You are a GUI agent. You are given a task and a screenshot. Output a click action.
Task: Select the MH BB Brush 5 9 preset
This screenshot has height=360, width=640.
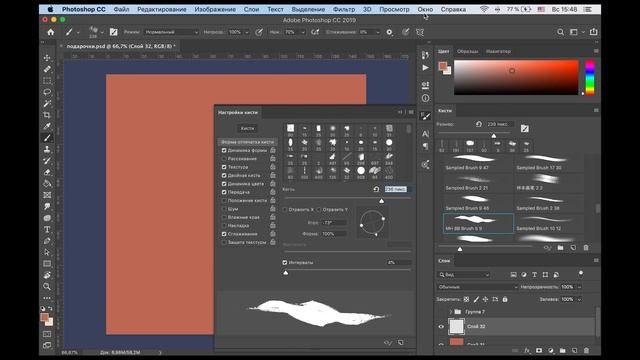[x=478, y=223]
